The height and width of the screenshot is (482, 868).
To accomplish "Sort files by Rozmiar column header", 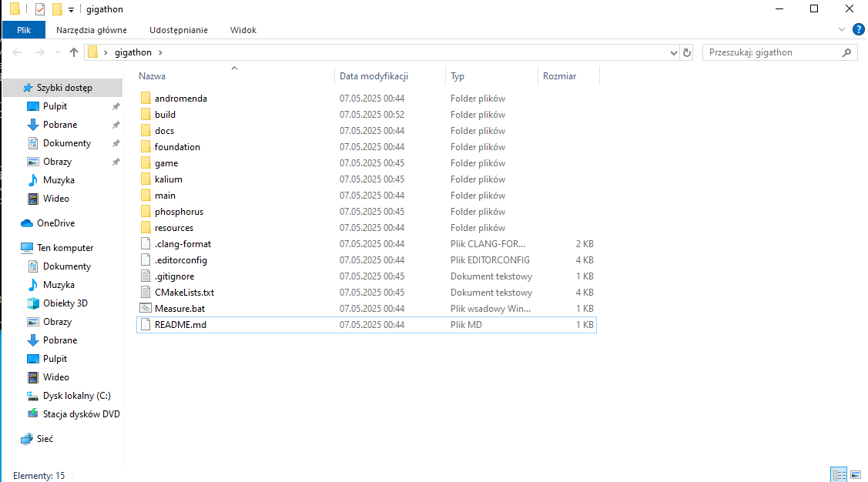I will tap(559, 76).
